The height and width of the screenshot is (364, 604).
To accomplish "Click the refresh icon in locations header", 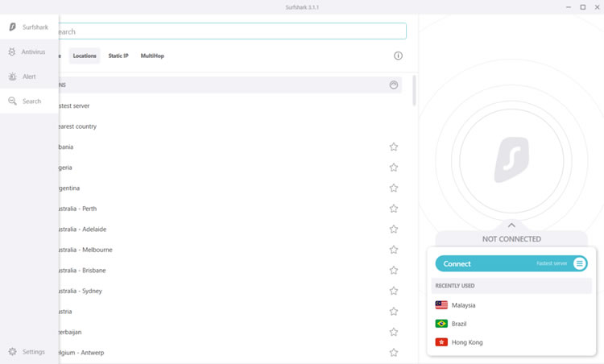I will [393, 85].
